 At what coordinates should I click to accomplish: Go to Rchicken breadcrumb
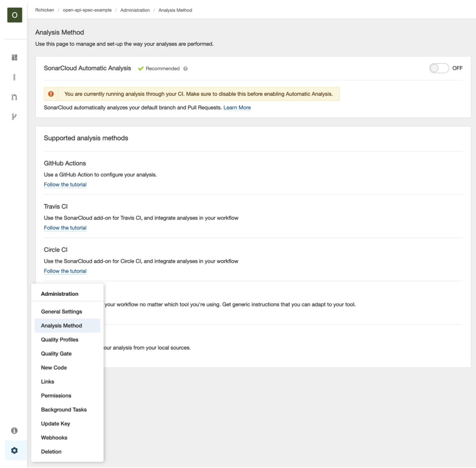45,10
